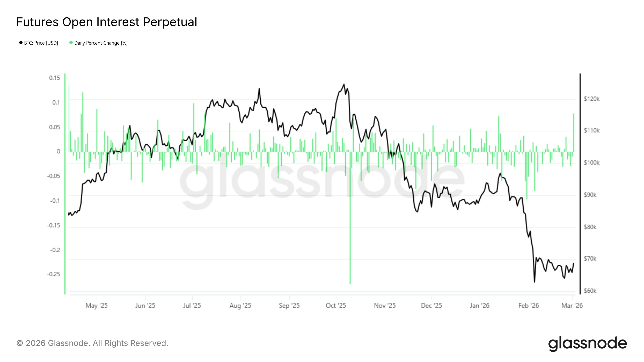The width and height of the screenshot is (644, 362).
Task: Select the Oct '25 x-axis label
Action: (336, 305)
